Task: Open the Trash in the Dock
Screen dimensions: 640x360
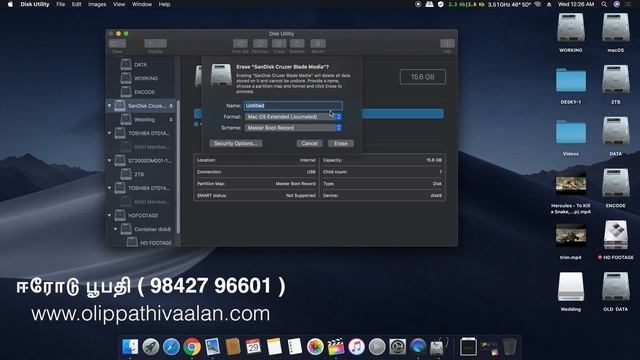Action: (x=509, y=347)
